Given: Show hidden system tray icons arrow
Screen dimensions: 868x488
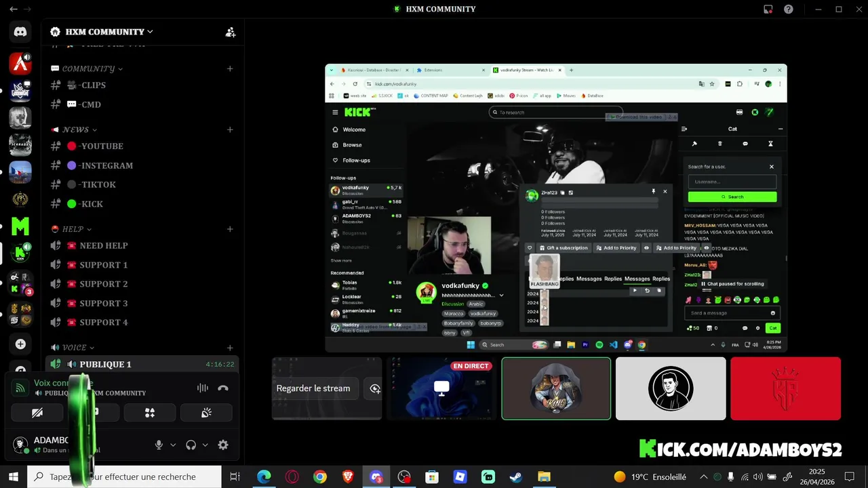Looking at the screenshot, I should click(x=703, y=477).
